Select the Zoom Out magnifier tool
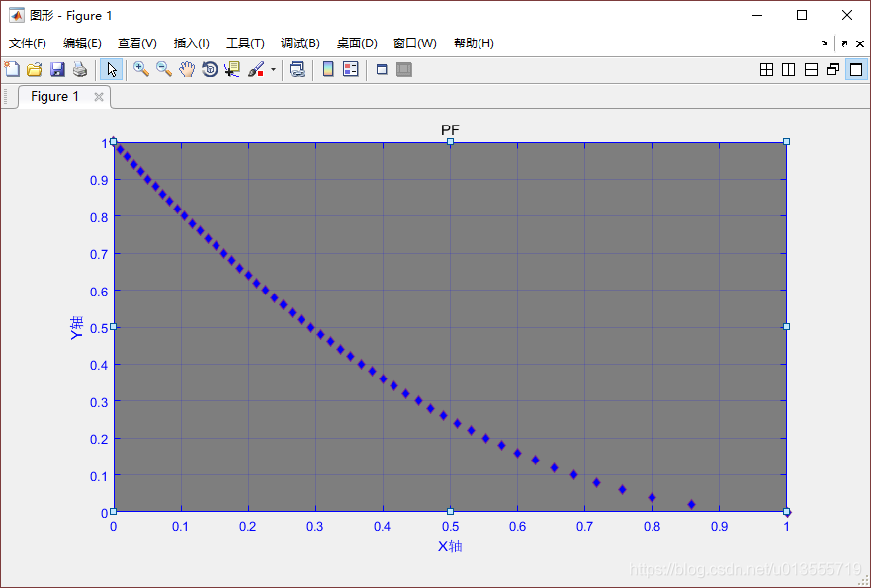871x588 pixels. point(164,69)
